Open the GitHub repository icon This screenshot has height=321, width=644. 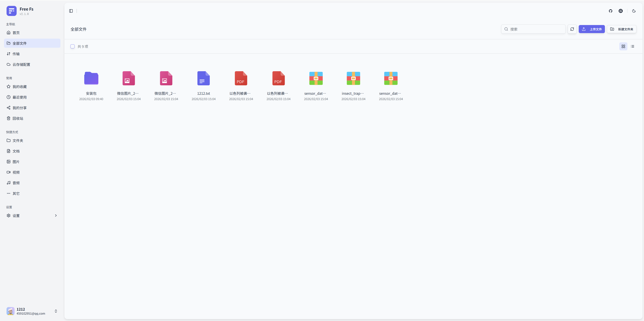610,11
